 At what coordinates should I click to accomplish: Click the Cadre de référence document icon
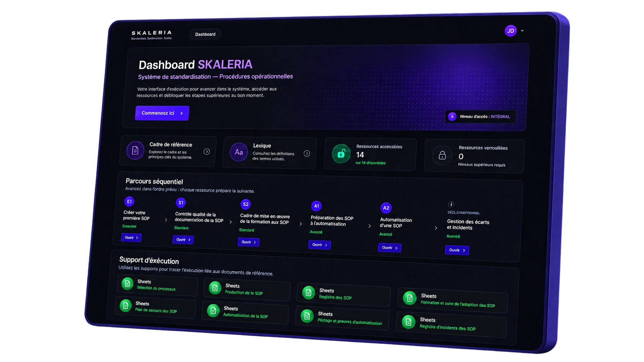135,150
